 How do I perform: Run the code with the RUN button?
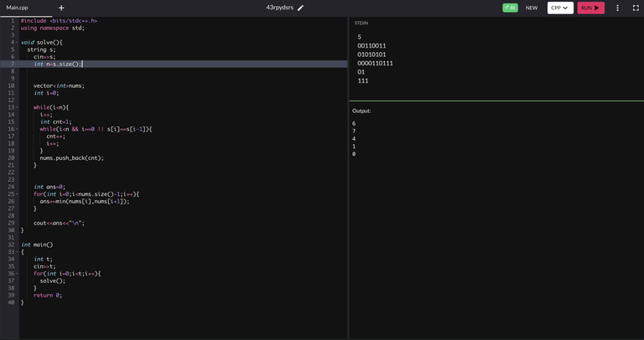click(590, 8)
